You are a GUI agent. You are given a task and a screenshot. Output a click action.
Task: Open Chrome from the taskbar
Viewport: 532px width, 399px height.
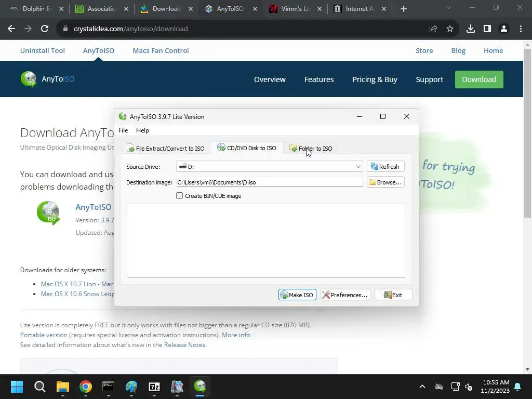point(86,387)
